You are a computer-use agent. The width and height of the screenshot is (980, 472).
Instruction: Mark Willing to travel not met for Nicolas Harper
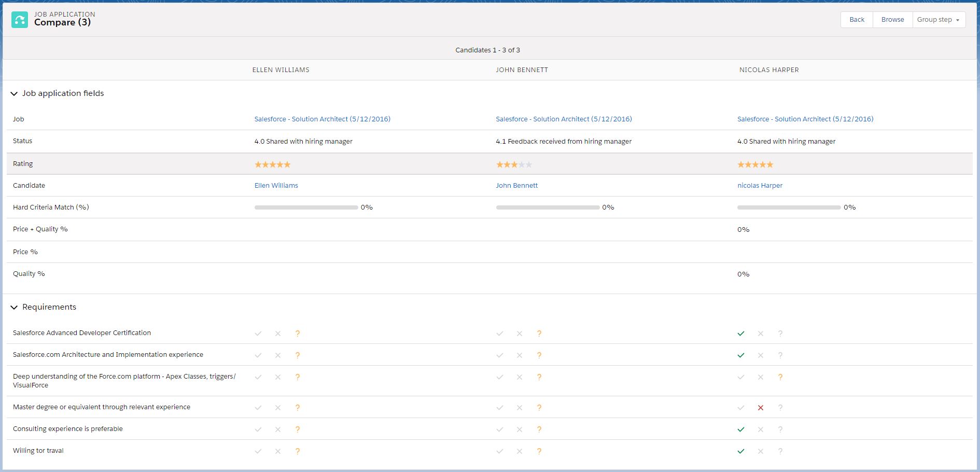[x=761, y=451]
